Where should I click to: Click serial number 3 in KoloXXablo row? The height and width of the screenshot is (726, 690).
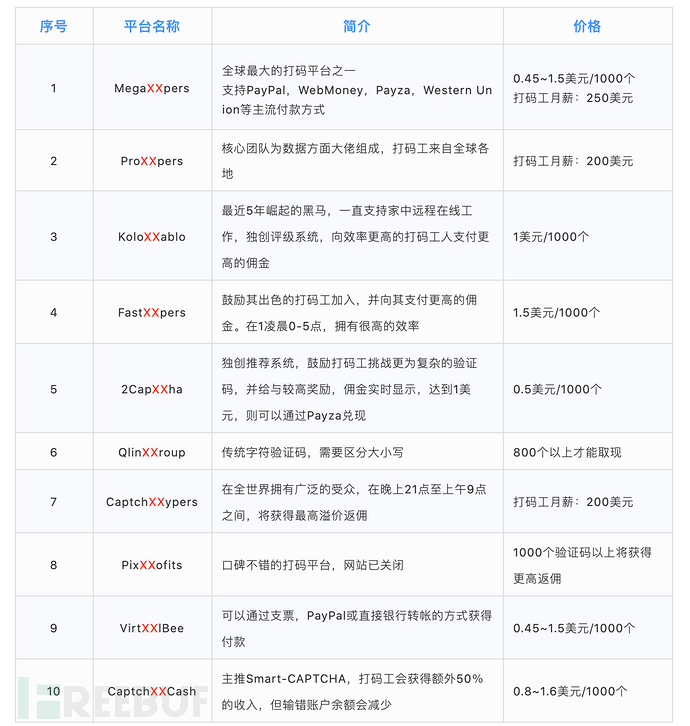click(54, 237)
